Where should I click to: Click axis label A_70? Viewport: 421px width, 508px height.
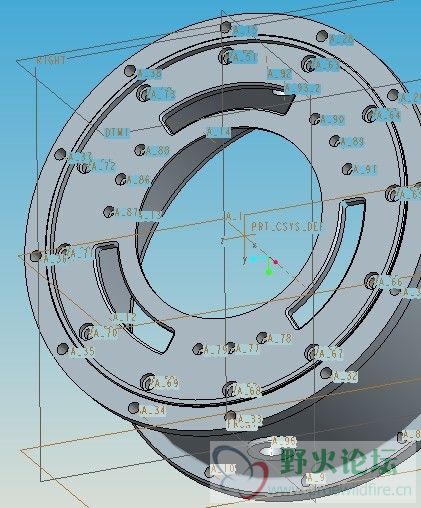click(x=106, y=333)
